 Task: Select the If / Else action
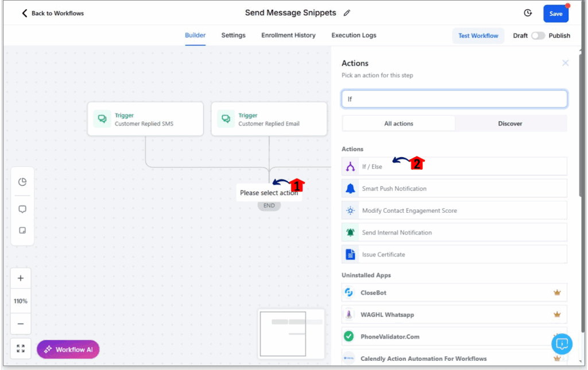tap(454, 167)
